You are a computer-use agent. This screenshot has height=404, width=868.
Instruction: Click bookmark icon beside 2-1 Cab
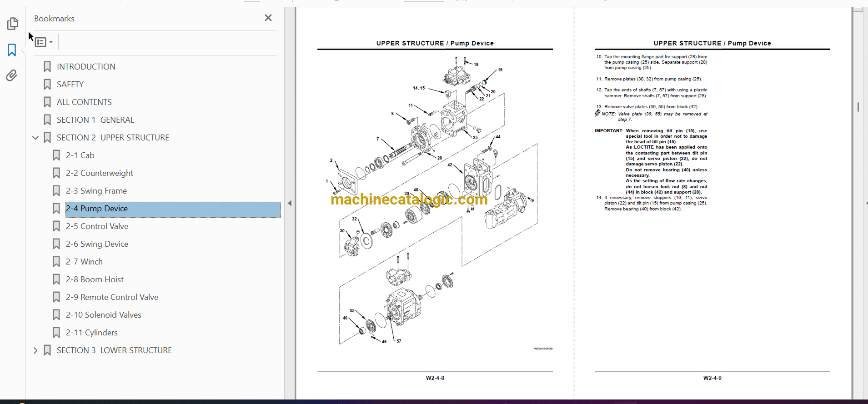56,155
